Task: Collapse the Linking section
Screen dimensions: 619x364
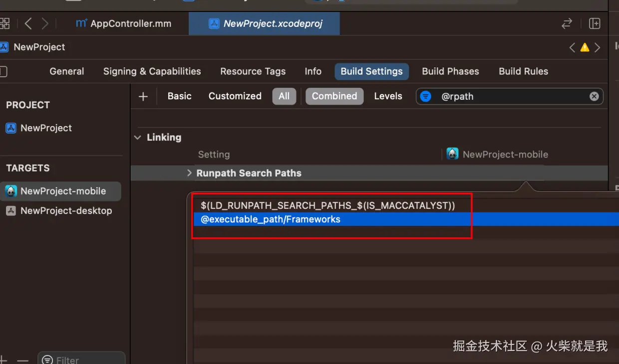Action: click(138, 138)
